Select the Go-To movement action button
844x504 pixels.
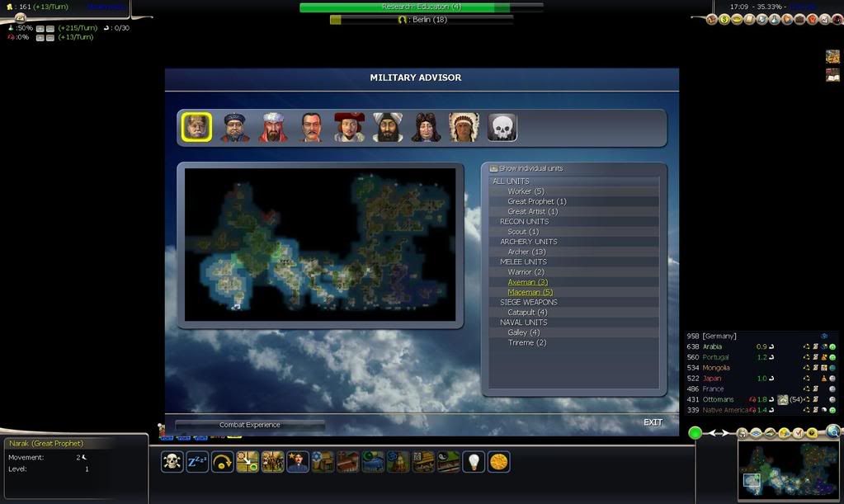248,461
